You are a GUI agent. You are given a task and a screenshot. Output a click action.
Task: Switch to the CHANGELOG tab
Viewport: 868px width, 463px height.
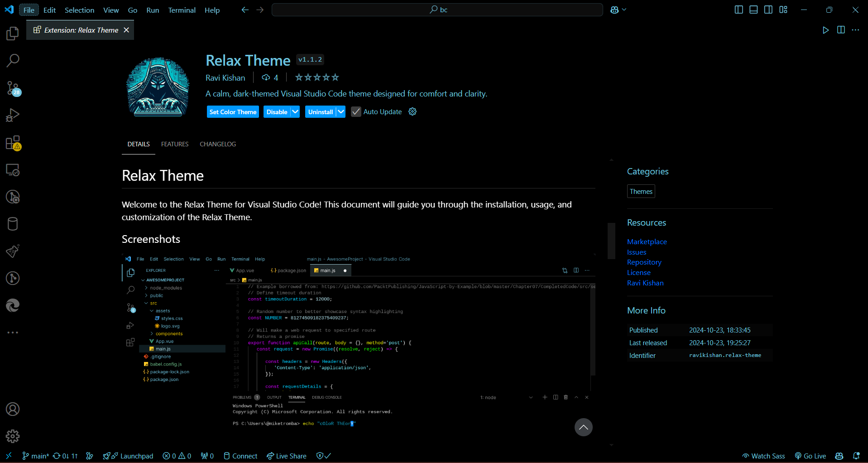tap(218, 144)
